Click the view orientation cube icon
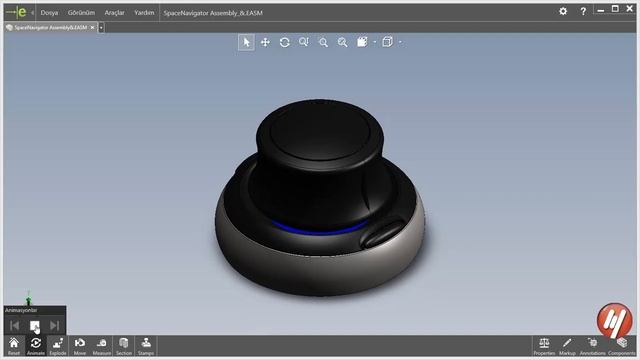Image resolution: width=640 pixels, height=360 pixels. 387,42
